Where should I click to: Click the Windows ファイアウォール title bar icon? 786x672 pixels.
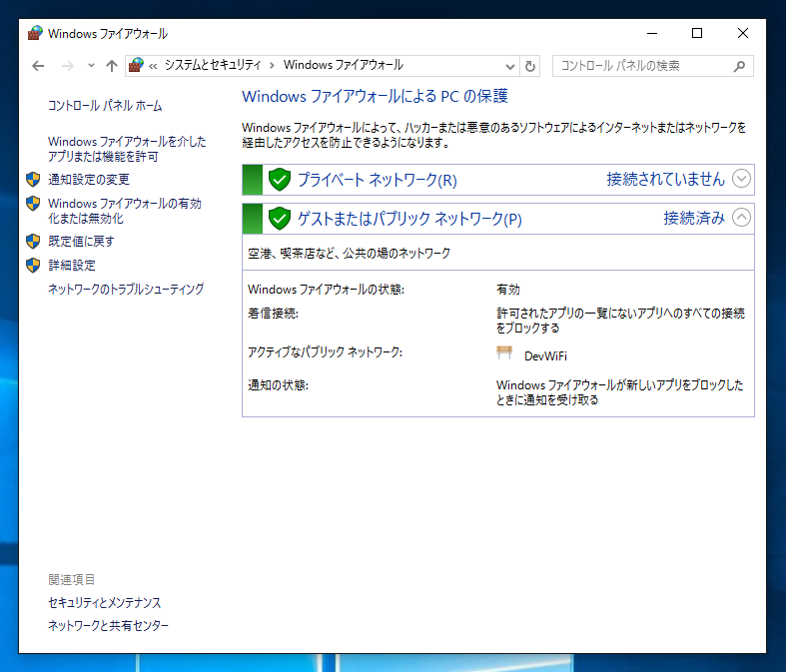pos(35,34)
